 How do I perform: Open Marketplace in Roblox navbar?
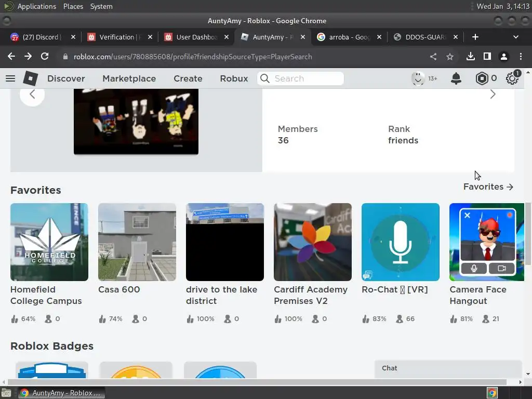pos(129,78)
